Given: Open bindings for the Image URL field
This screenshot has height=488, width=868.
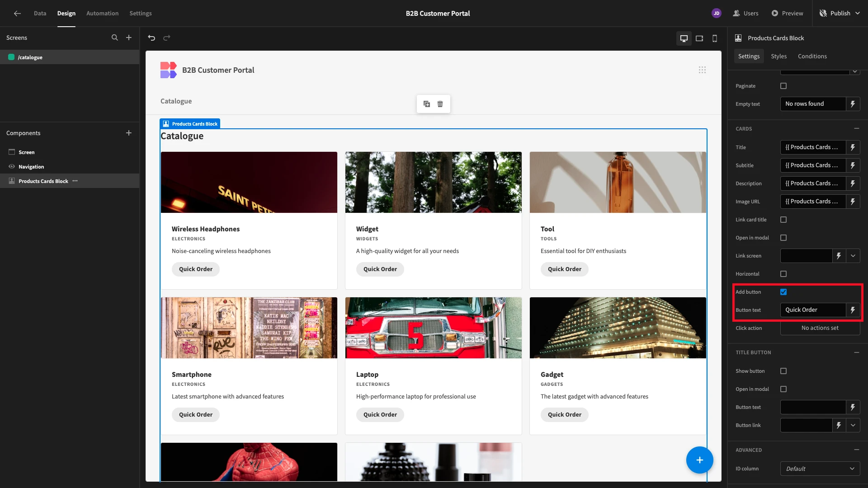Looking at the screenshot, I should (853, 202).
